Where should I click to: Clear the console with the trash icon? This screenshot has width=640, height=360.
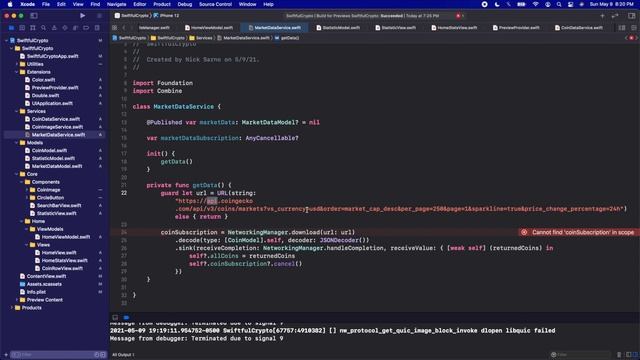pos(619,355)
